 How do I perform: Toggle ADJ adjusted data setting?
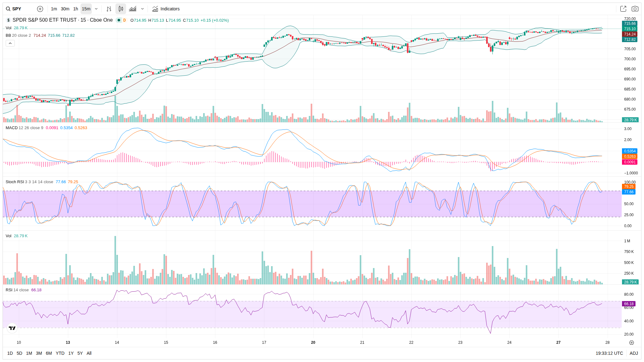pyautogui.click(x=634, y=353)
